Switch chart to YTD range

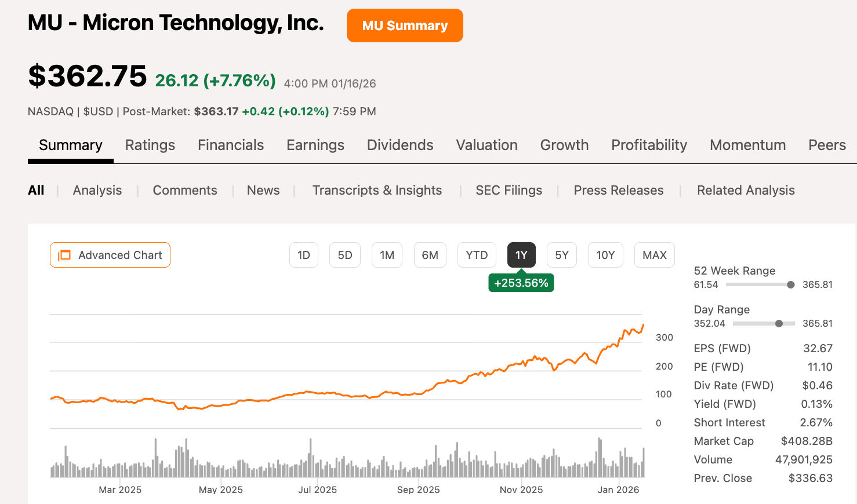click(x=477, y=255)
